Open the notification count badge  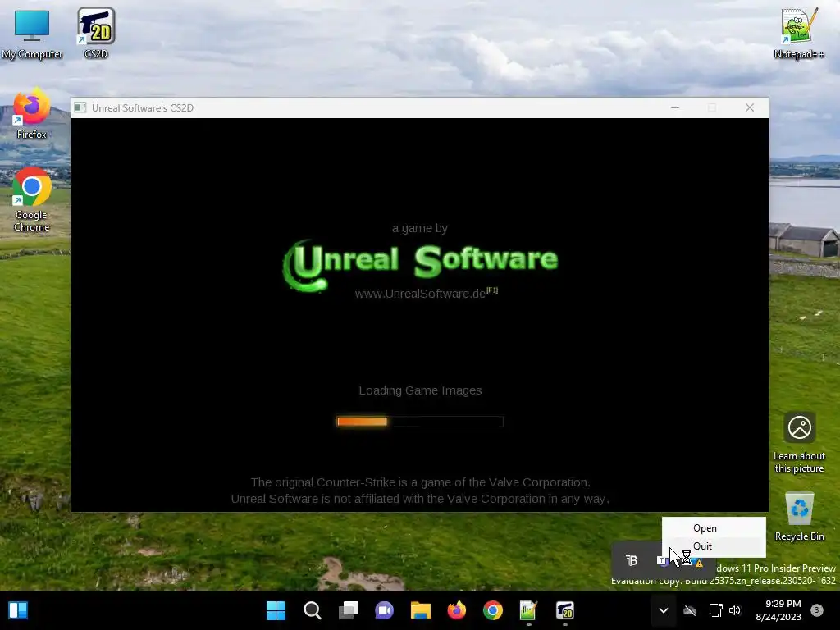817,610
